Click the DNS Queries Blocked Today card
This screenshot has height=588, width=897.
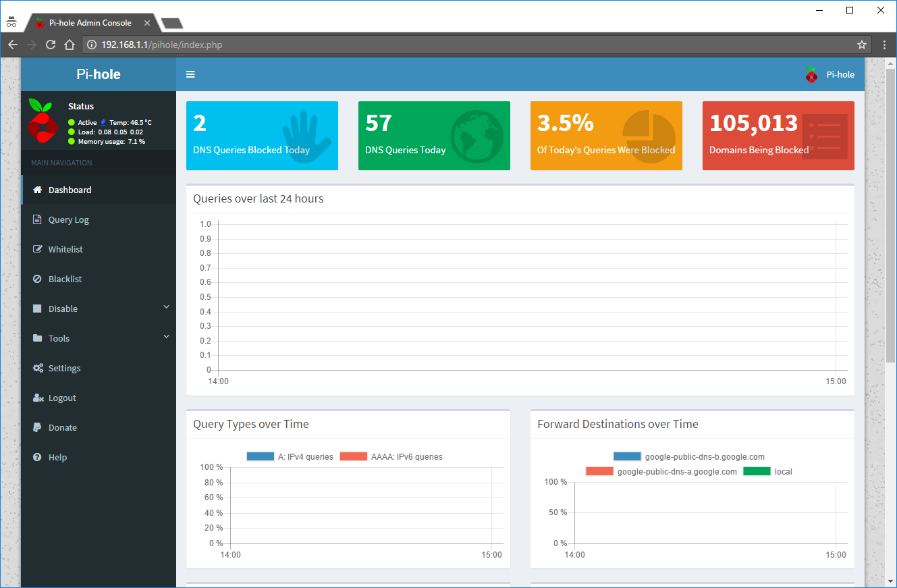click(262, 136)
